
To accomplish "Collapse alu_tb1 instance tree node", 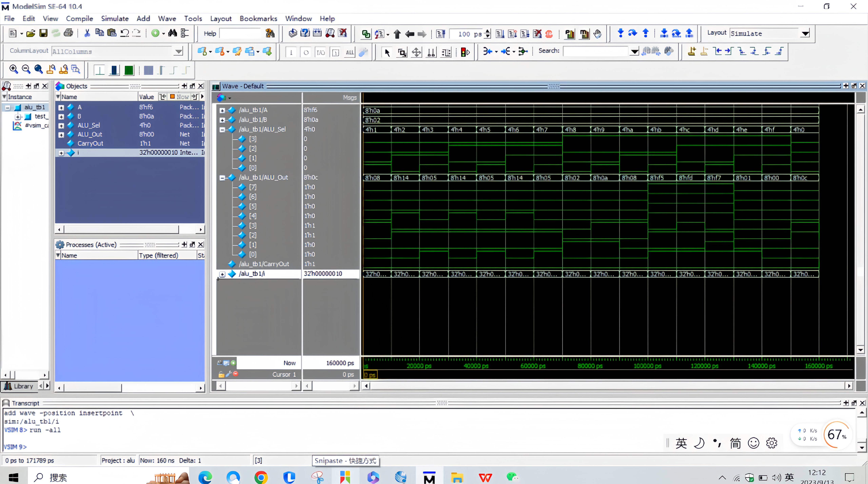I will point(7,108).
